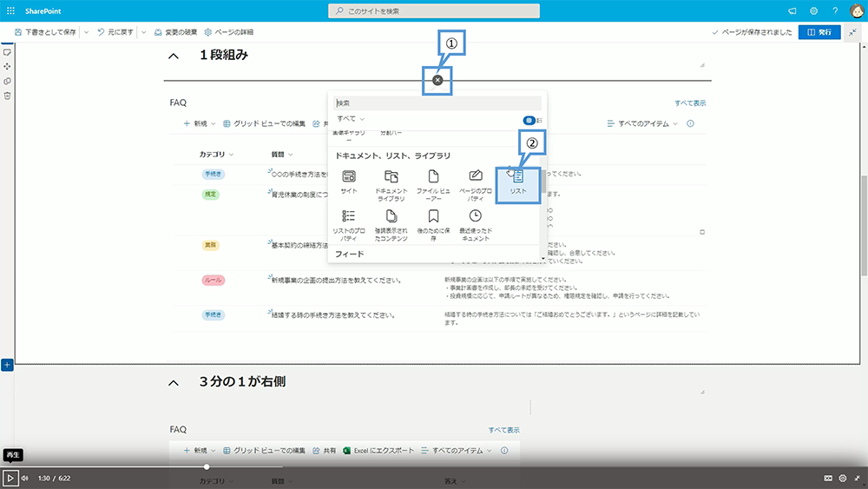The width and height of the screenshot is (868, 489).
Task: Click 新規 in lower FAQ toolbar
Action: click(195, 451)
